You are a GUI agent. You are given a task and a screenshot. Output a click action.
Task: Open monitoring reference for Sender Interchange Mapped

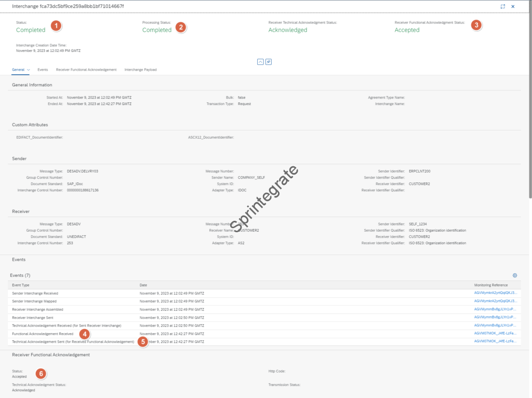point(495,301)
